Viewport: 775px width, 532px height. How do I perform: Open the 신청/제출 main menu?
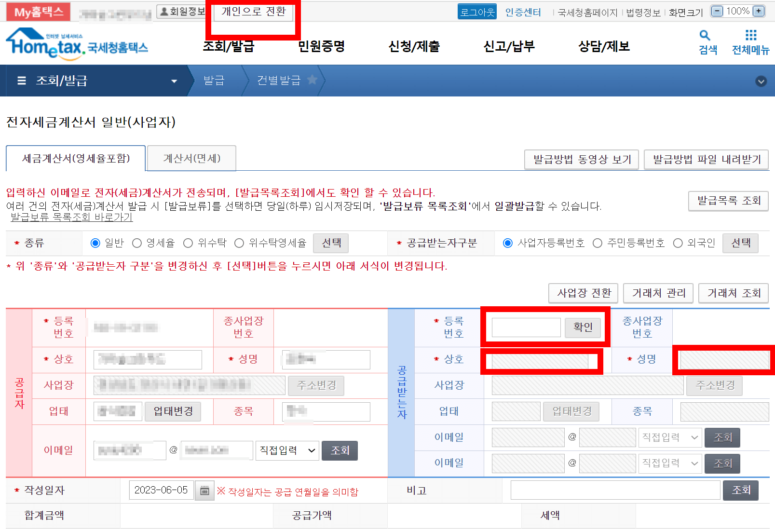click(x=414, y=46)
